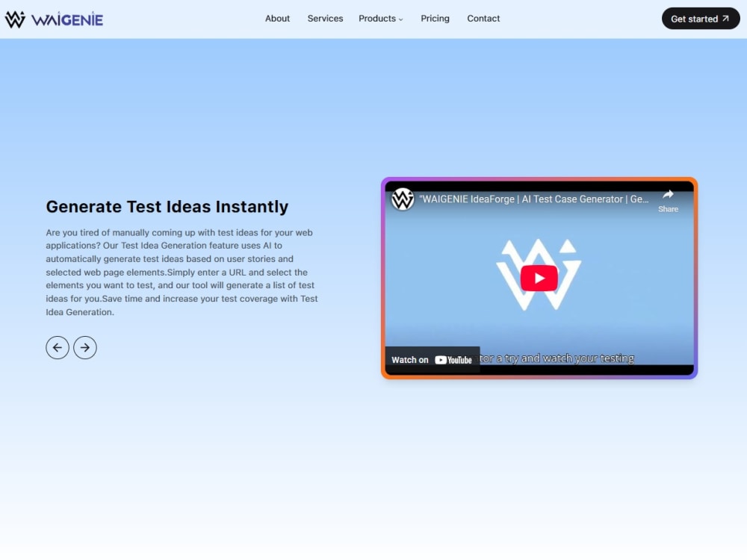The width and height of the screenshot is (747, 560).
Task: Share the embedded YouTube video
Action: [668, 200]
